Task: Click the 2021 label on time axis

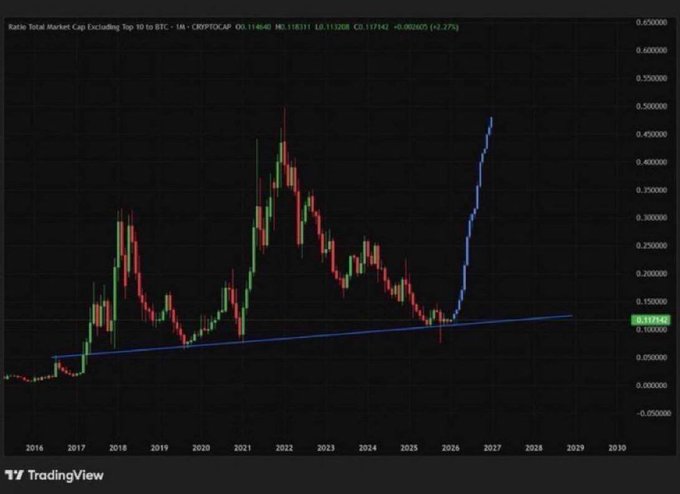Action: [x=242, y=448]
